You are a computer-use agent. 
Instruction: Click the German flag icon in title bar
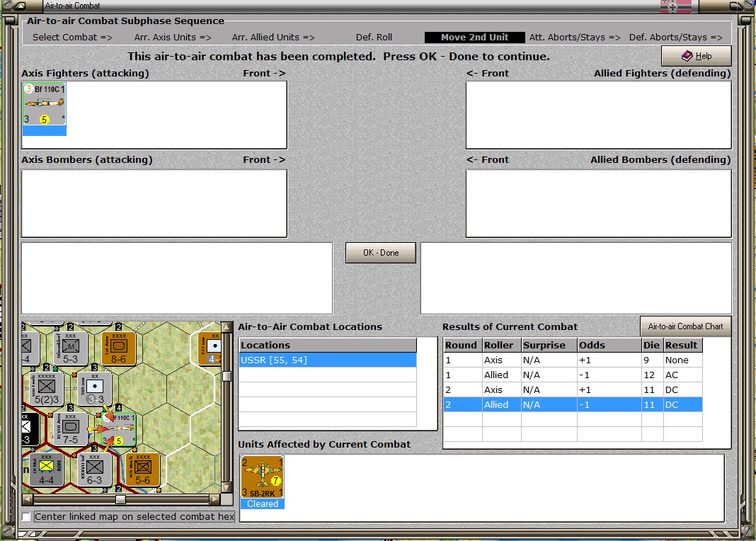(x=675, y=6)
